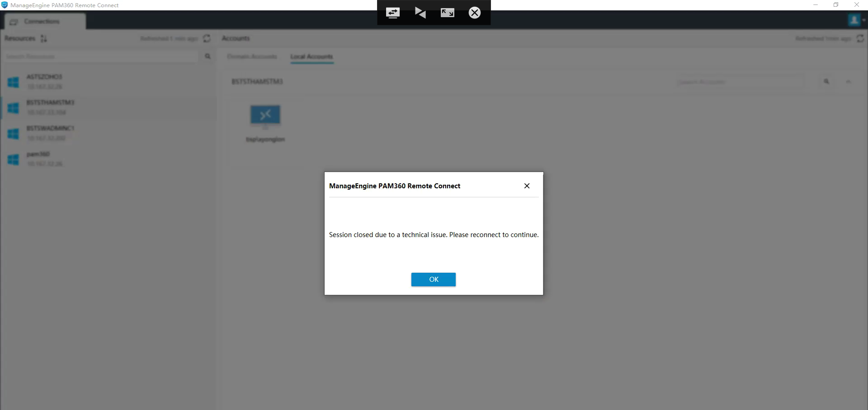868x410 pixels.
Task: Toggle full screen with the resize icon
Action: tap(447, 13)
